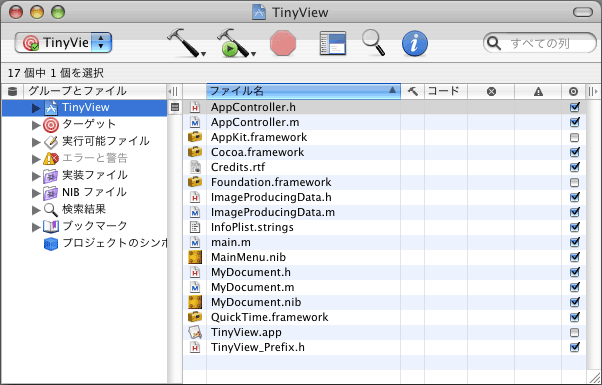Click the Build hammer icon in toolbar
Viewport: 602px width, 385px height.
coord(185,42)
